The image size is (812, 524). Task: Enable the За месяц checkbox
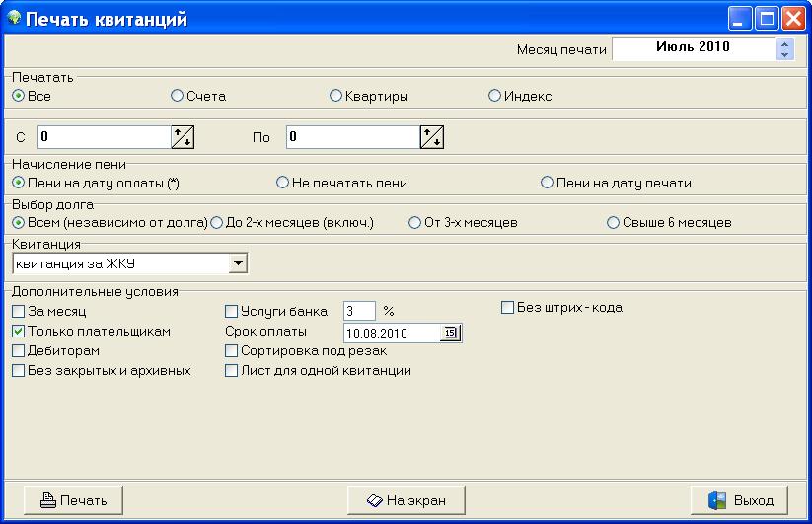point(19,312)
